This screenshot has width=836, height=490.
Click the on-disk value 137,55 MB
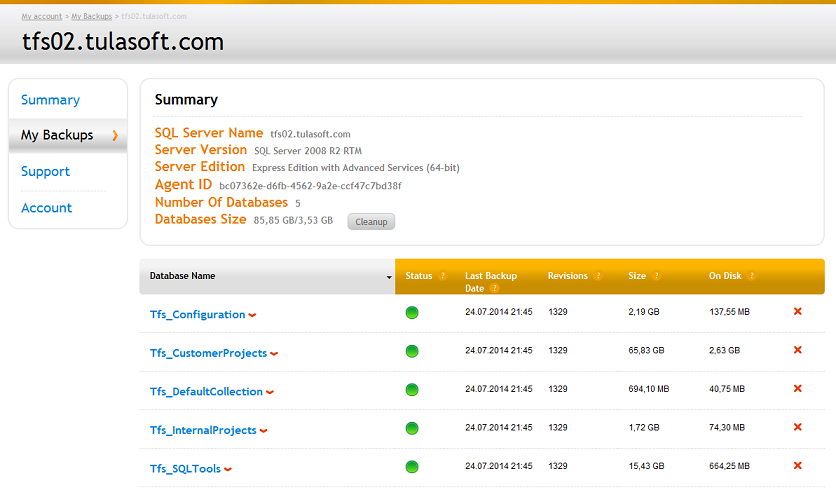[x=729, y=312]
